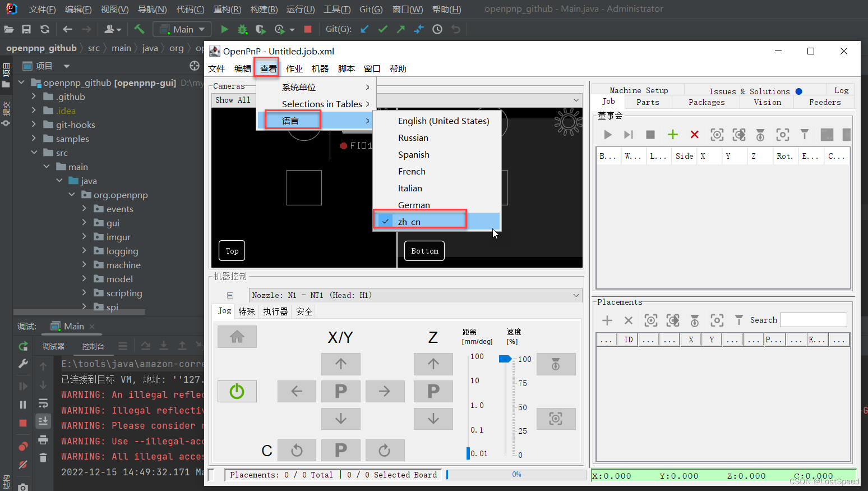Toggle machine power with green power button
Screen dimensions: 868x491
(x=237, y=391)
